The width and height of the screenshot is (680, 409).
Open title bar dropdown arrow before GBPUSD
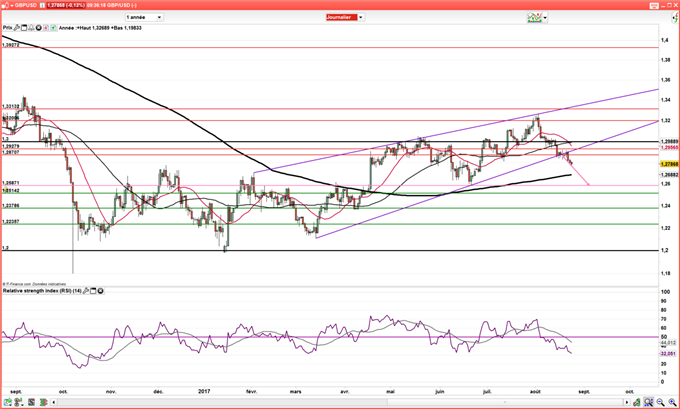point(12,6)
